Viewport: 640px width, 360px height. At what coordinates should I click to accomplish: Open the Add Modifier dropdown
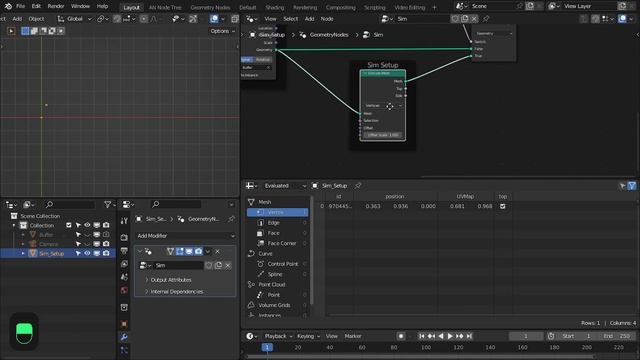point(185,236)
